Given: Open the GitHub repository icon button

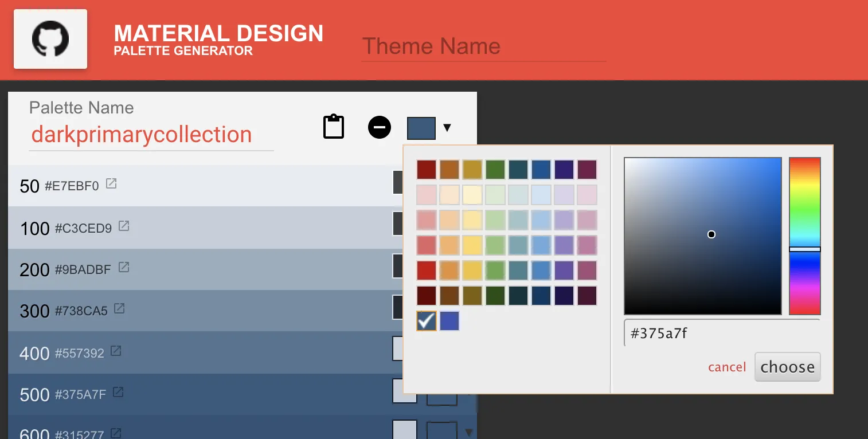Looking at the screenshot, I should [x=50, y=39].
